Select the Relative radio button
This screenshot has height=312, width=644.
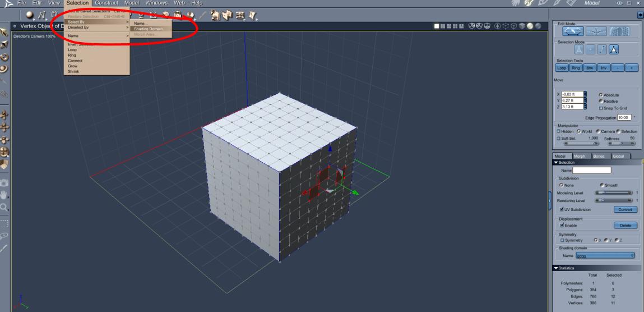tap(601, 101)
